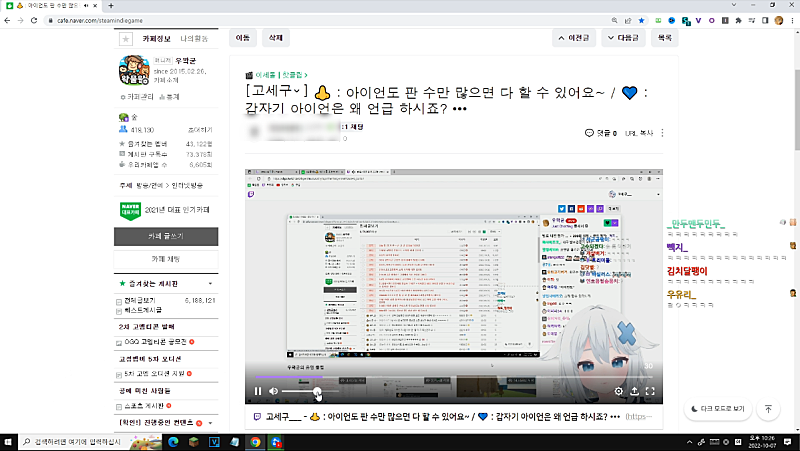Open video player settings gear
The width and height of the screenshot is (800, 451).
[x=619, y=391]
